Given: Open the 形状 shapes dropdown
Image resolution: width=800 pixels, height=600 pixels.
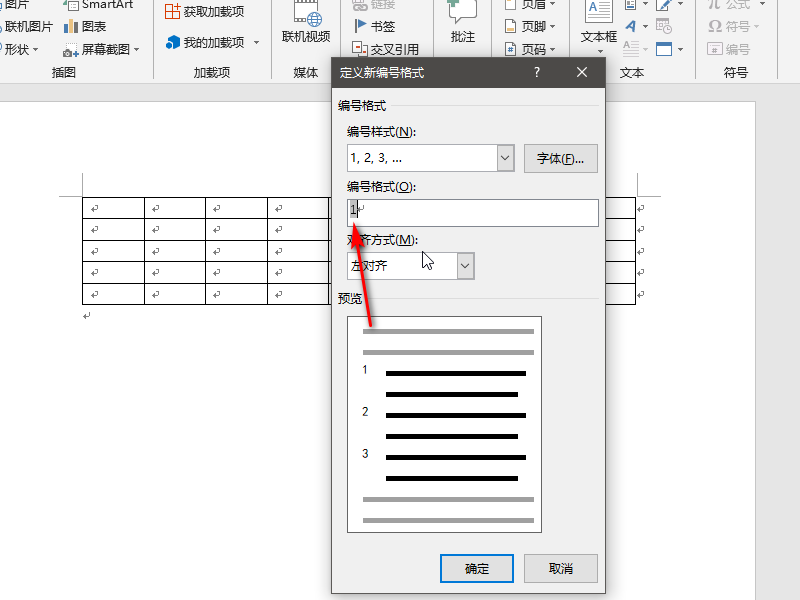Looking at the screenshot, I should coord(19,49).
